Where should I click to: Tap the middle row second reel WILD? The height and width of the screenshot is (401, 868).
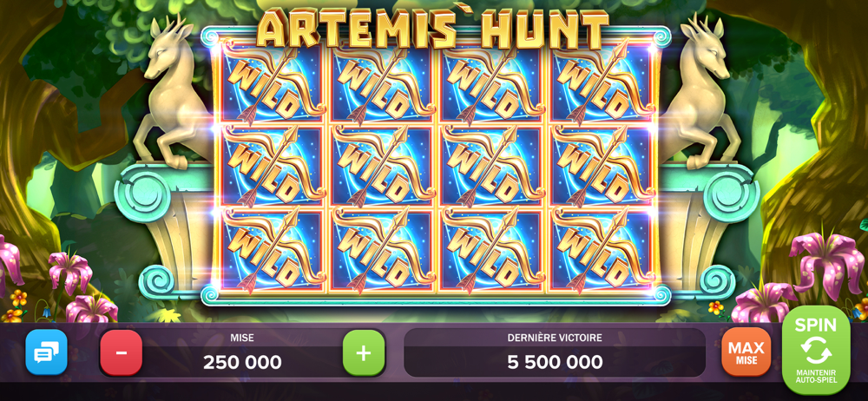383,165
